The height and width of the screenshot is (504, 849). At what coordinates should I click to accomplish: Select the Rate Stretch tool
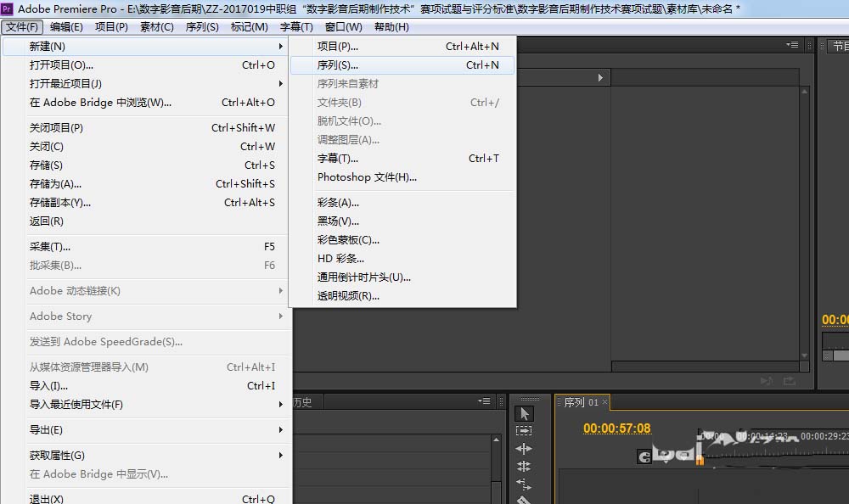[x=524, y=484]
